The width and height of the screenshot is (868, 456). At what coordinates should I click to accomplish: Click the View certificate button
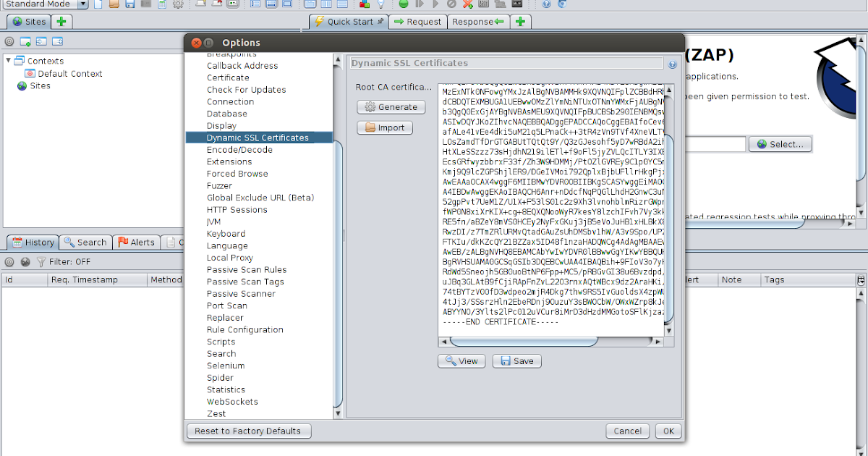click(461, 361)
